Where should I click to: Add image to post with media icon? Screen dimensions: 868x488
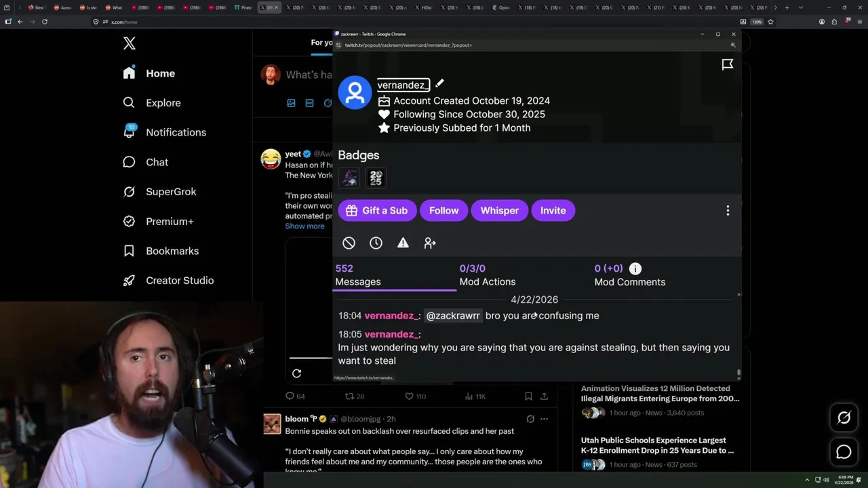click(292, 103)
